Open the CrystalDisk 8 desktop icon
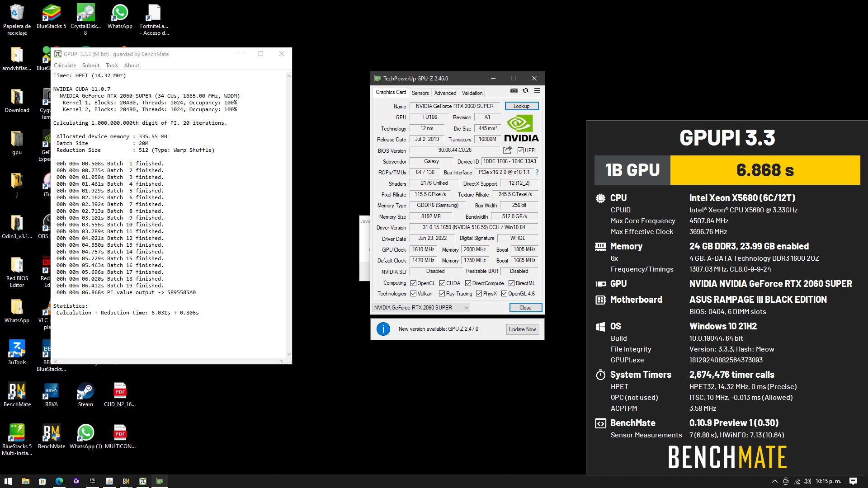868x488 pixels. pyautogui.click(x=85, y=20)
